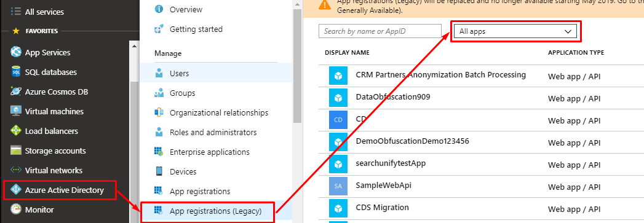644x223 pixels.
Task: Open App Services from favorites
Action: tap(47, 52)
